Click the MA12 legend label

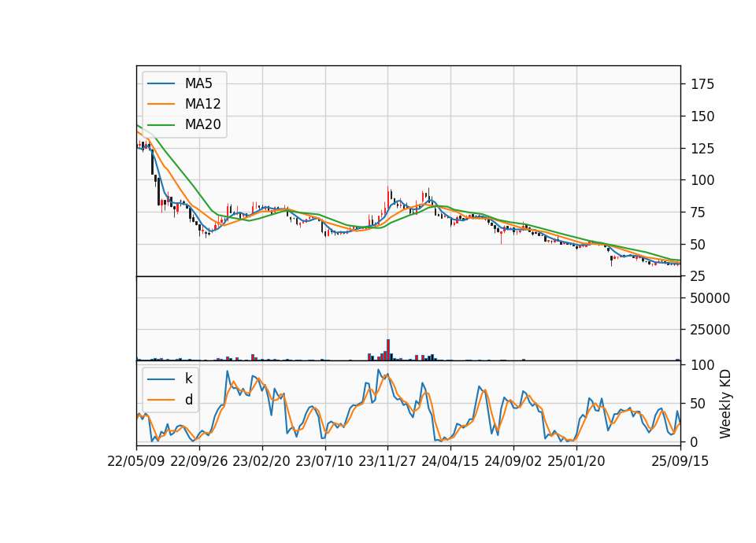pos(202,104)
